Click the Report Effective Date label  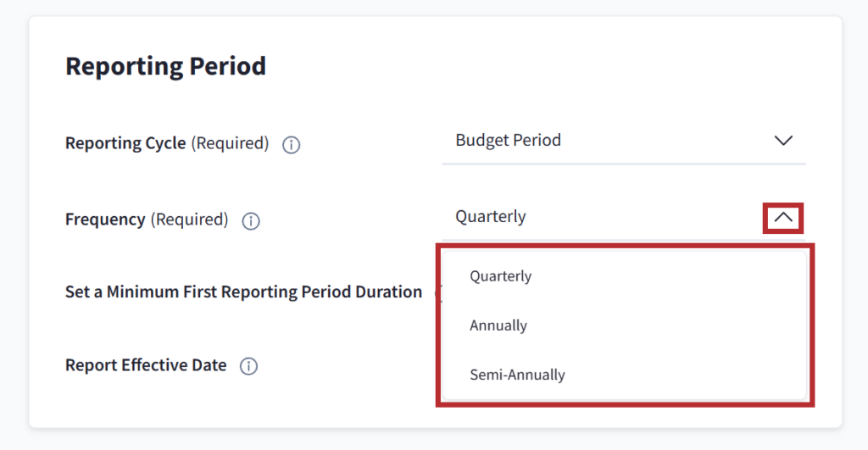(146, 365)
